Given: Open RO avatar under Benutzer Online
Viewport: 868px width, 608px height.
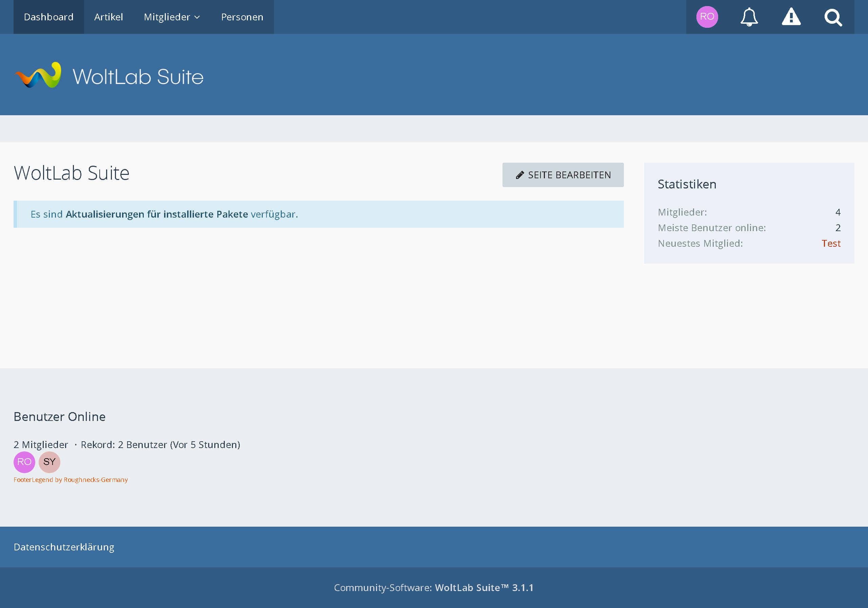Looking at the screenshot, I should (24, 462).
